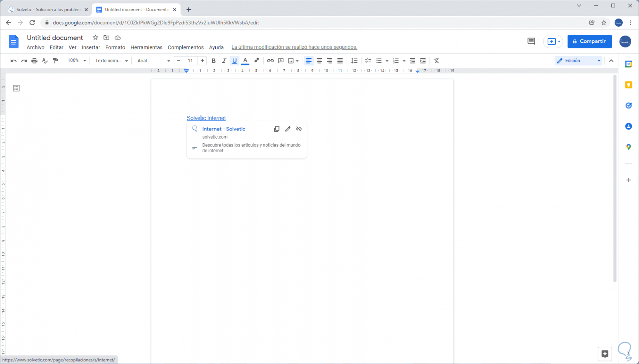Open the Explore button at bottom right
The width and height of the screenshot is (639, 364).
(605, 354)
